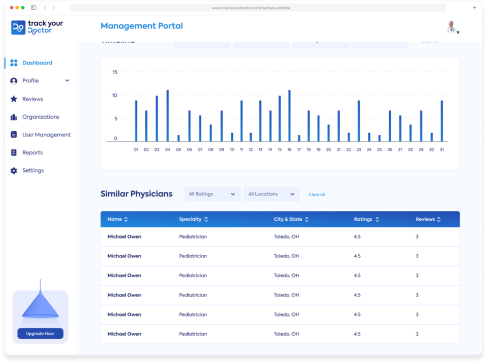The image size is (488, 364).
Task: Click the Profile person icon
Action: tap(14, 81)
